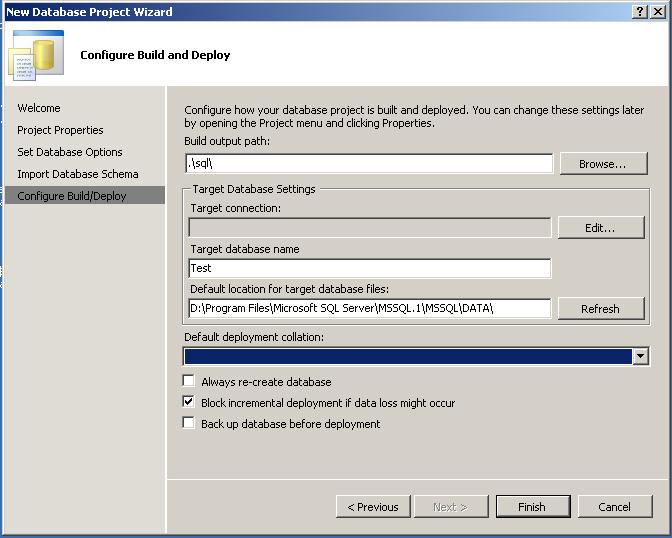Click the Refresh button
The width and height of the screenshot is (672, 538).
click(601, 309)
